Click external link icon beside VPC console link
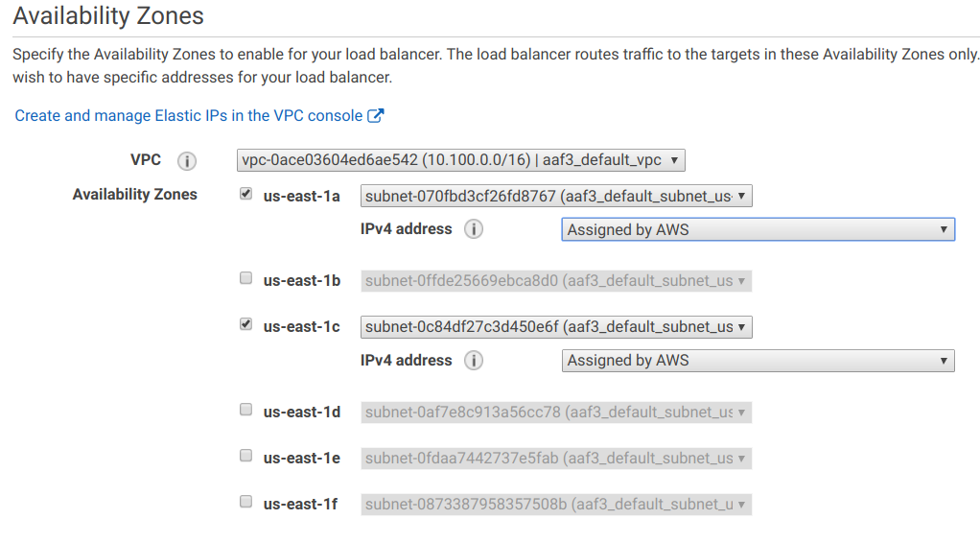Viewport: 980px width, 543px height. 375,116
